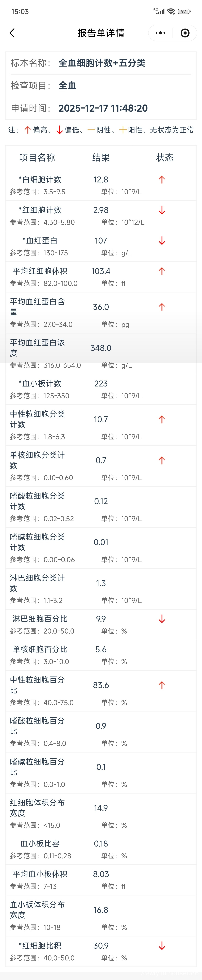Tap the mini-program close circle icon
Screen dimensions: 202x980
185,33
